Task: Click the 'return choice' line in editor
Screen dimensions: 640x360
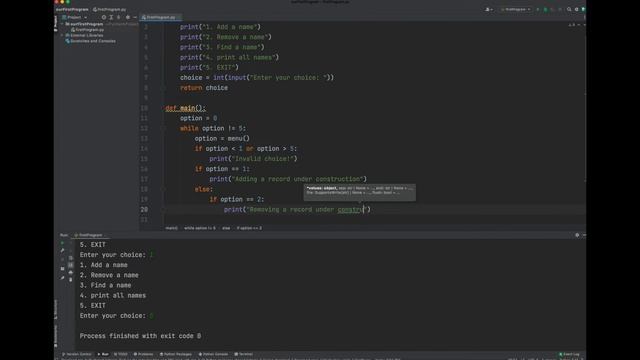Action: click(x=204, y=88)
